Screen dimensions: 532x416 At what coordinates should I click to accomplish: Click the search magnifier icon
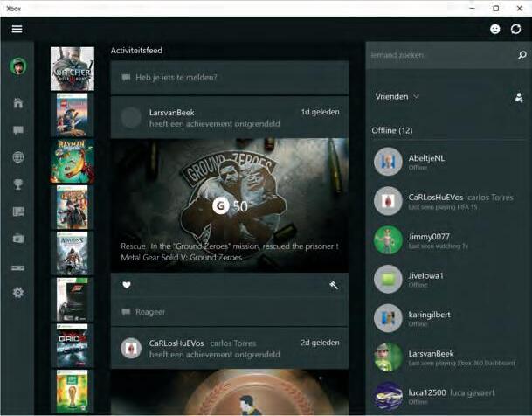(522, 55)
